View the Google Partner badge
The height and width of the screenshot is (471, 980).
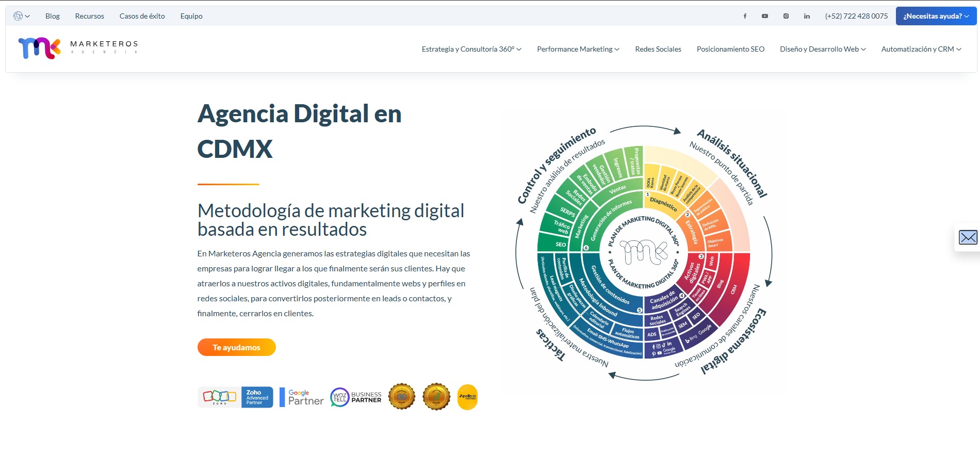302,397
